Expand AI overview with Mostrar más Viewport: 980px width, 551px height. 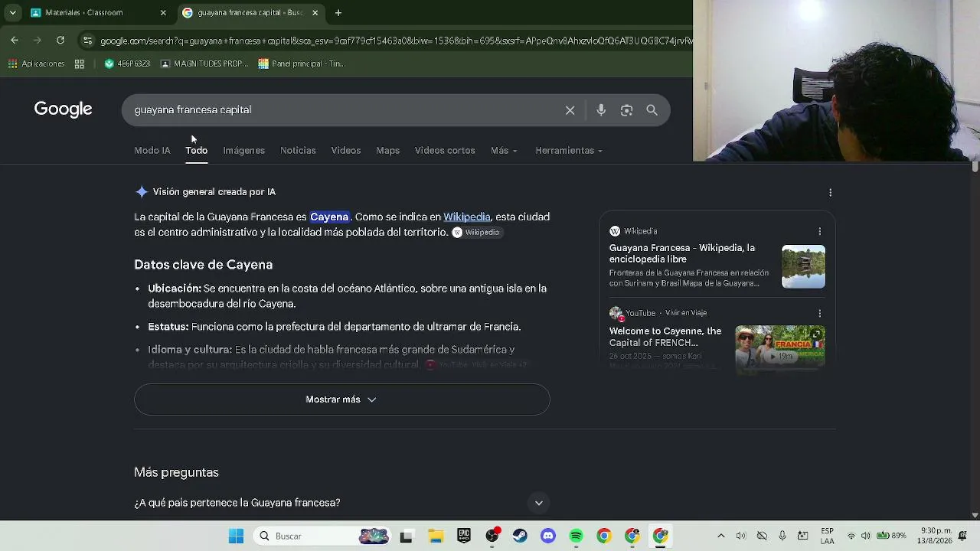[341, 399]
